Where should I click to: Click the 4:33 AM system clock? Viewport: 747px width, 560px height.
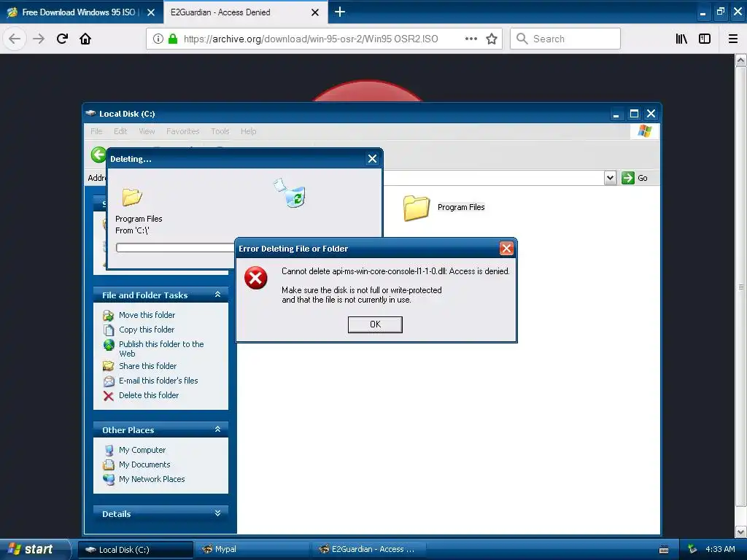tap(720, 549)
